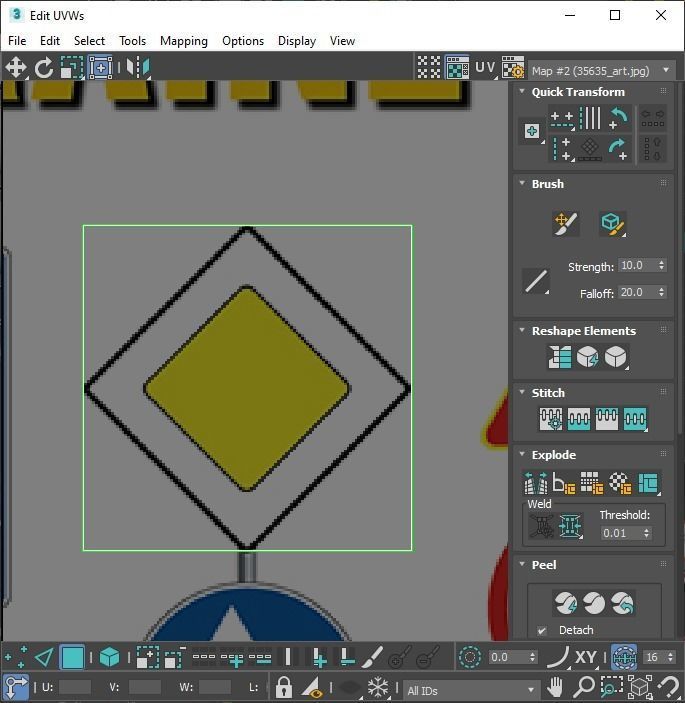
Task: Click Stitch Custom icon with gear
Action: coord(551,419)
